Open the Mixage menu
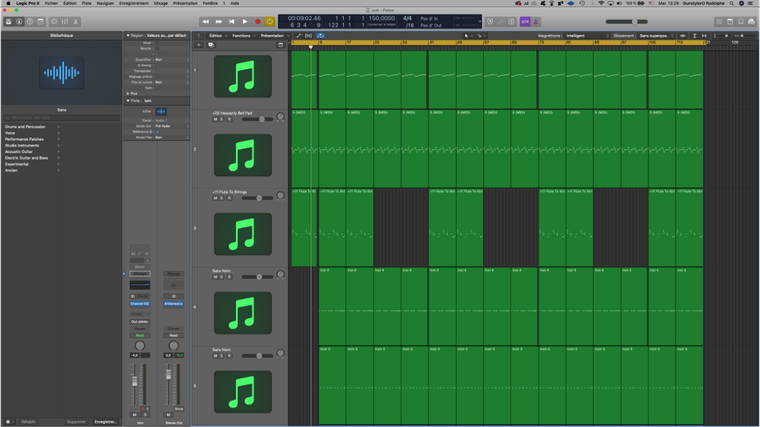The width and height of the screenshot is (760, 427). pos(161,3)
